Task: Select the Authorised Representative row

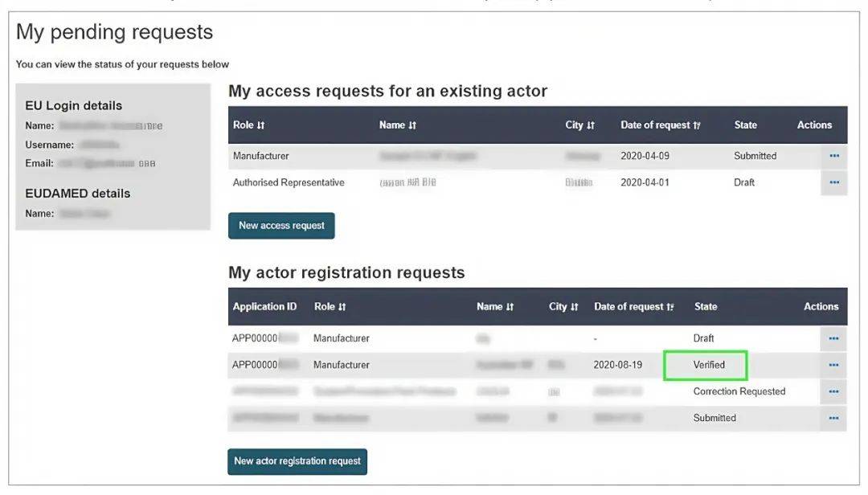Action: [289, 182]
